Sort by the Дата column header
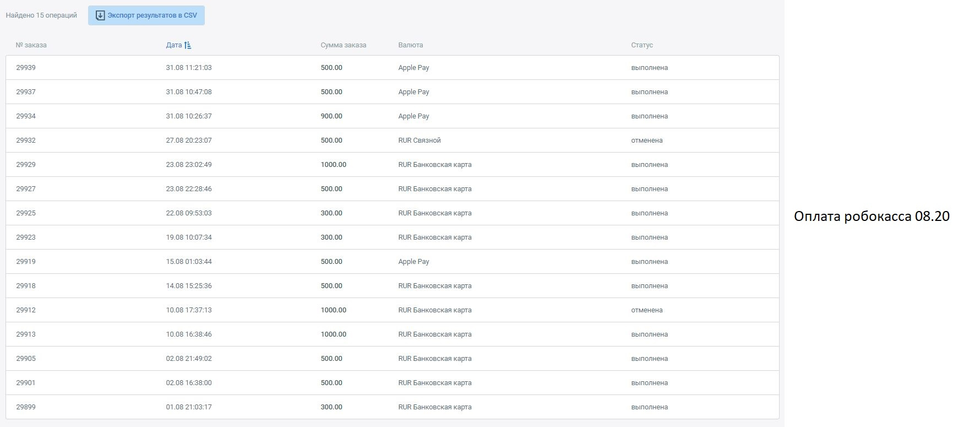This screenshot has width=980, height=427. pyautogui.click(x=173, y=45)
